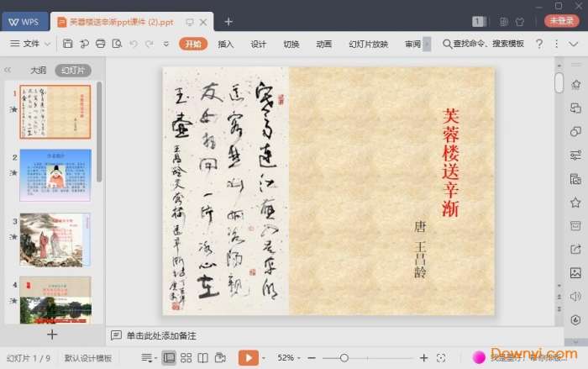Click 单击此处添加备注 notes area

tap(161, 335)
